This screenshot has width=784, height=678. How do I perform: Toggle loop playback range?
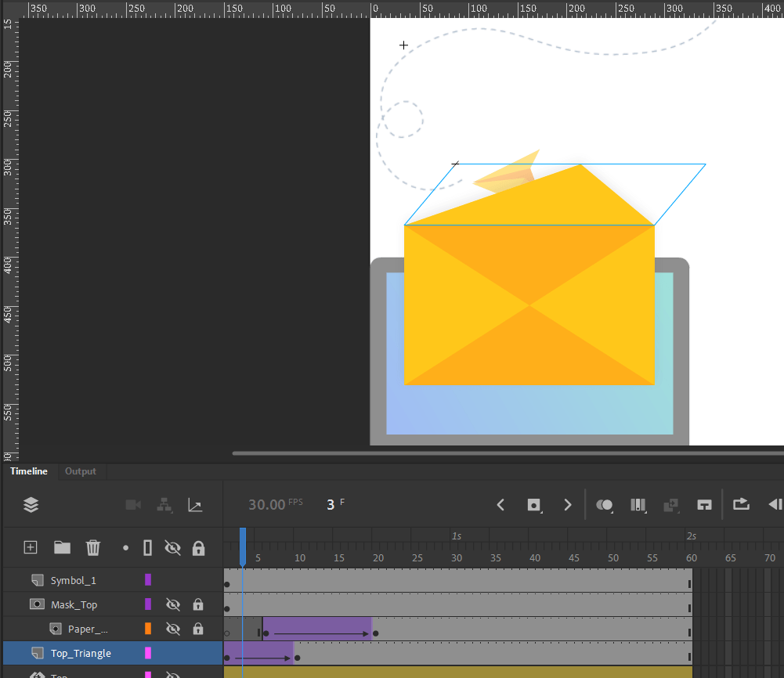[x=741, y=505]
